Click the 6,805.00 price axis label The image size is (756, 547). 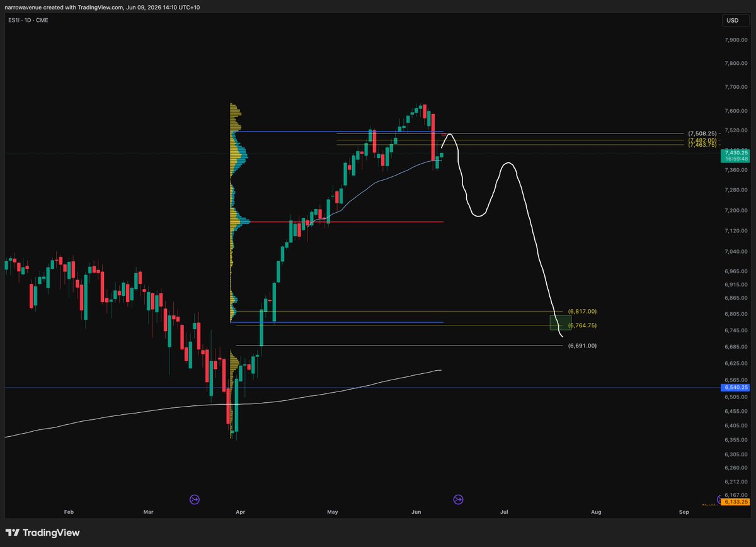(736, 314)
